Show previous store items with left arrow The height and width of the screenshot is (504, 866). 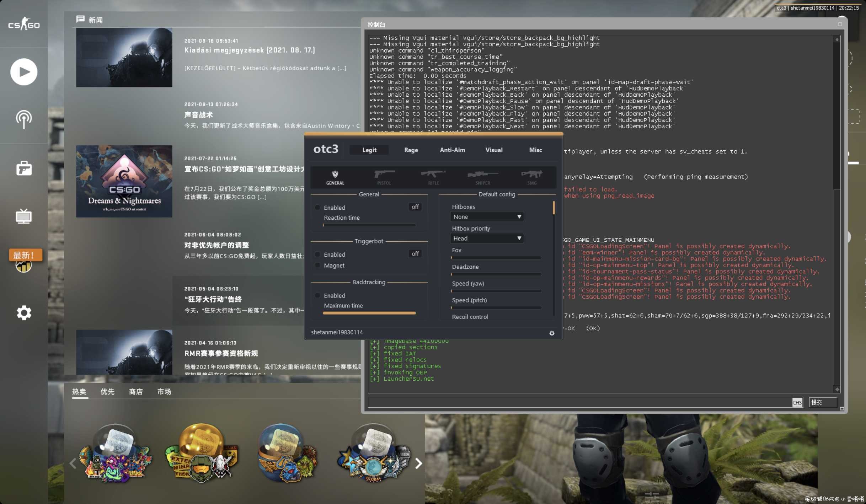[73, 463]
